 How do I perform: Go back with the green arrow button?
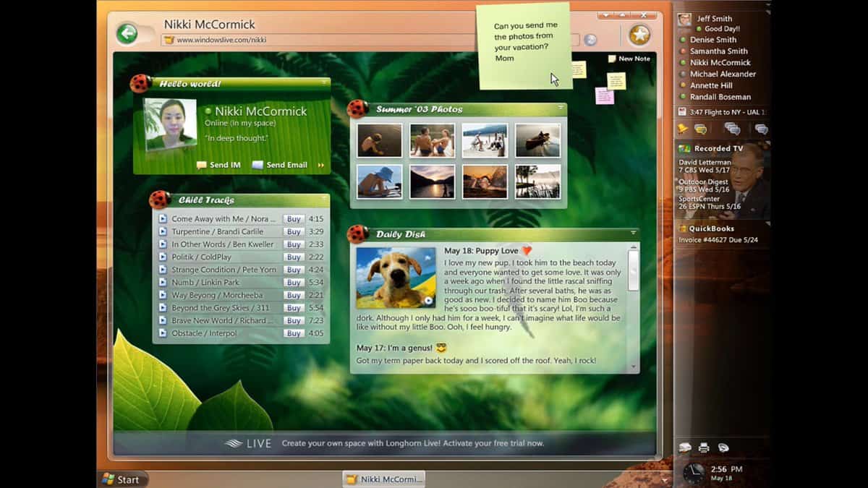127,33
